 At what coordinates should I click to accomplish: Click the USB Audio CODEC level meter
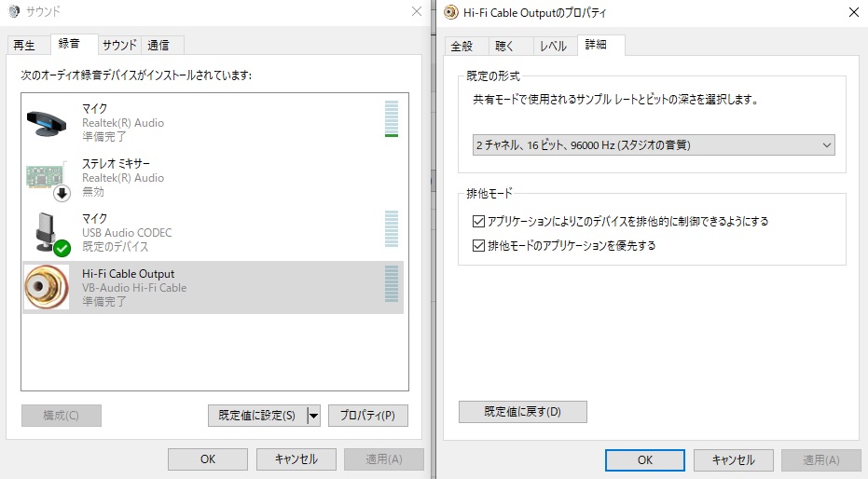pyautogui.click(x=392, y=228)
